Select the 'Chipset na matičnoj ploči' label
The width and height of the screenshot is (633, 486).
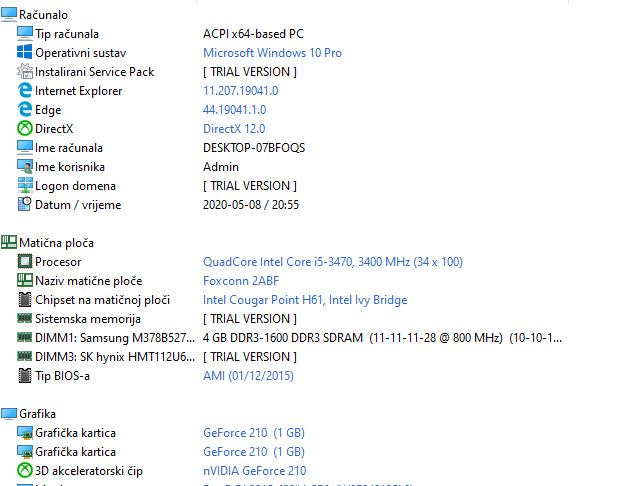point(103,300)
